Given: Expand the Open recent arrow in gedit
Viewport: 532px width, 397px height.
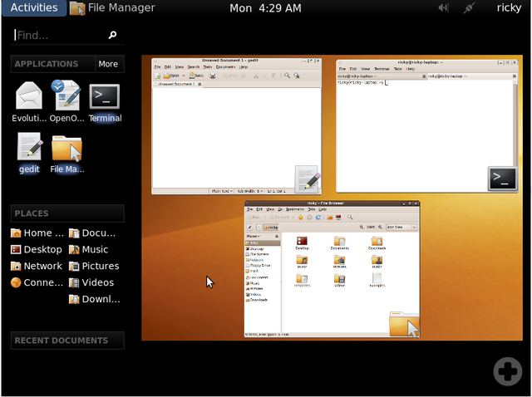Looking at the screenshot, I should pyautogui.click(x=184, y=76).
